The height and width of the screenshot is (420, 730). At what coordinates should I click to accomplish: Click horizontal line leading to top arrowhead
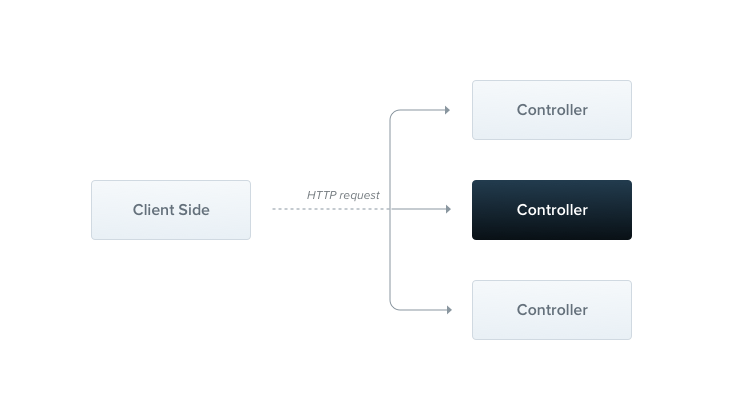tap(423, 110)
